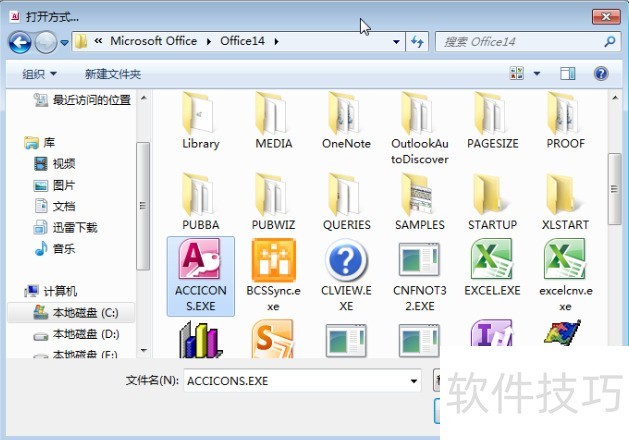This screenshot has width=629, height=440.
Task: Click the search magnifier icon
Action: (610, 41)
